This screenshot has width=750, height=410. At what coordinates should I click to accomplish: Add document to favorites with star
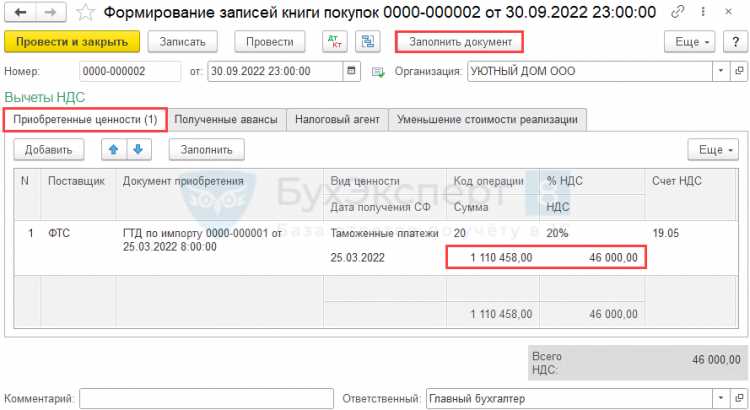click(x=85, y=12)
